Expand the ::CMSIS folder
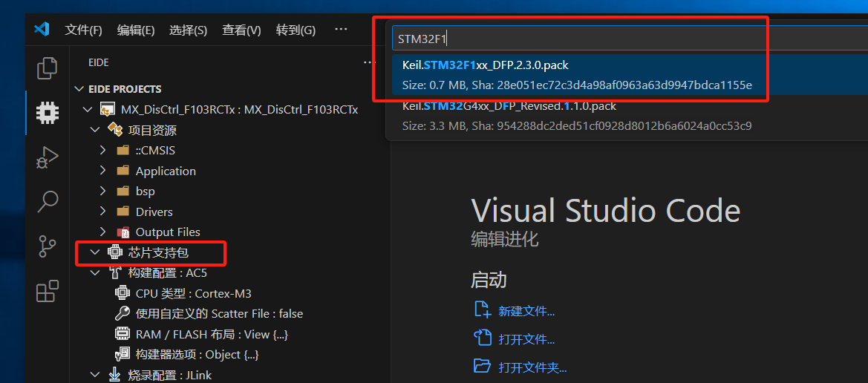868x383 pixels. point(102,150)
